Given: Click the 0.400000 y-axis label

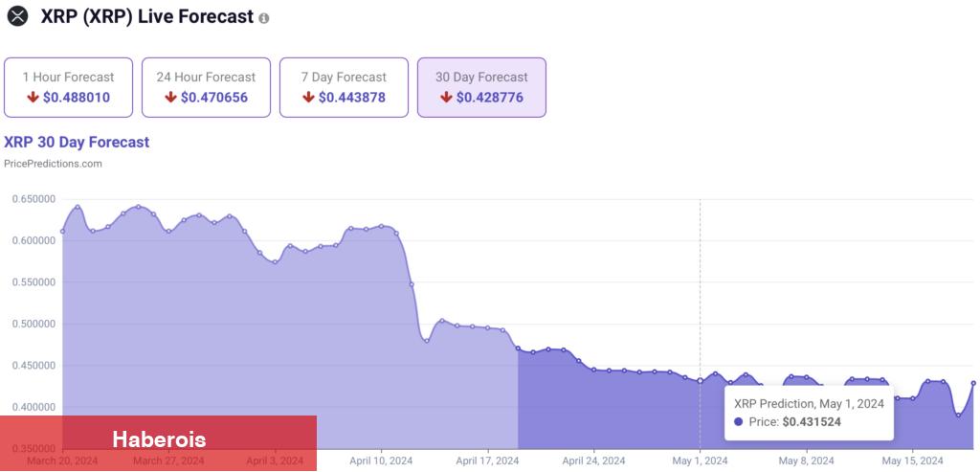Looking at the screenshot, I should click(x=33, y=407).
